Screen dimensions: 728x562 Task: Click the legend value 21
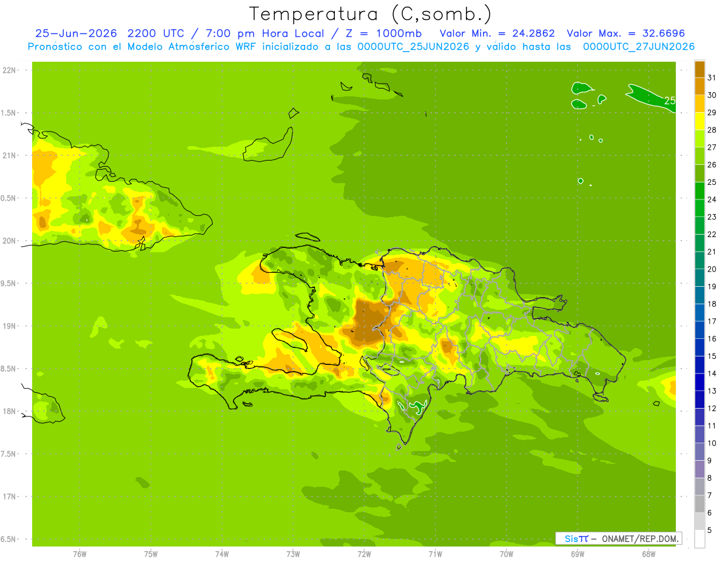[712, 252]
